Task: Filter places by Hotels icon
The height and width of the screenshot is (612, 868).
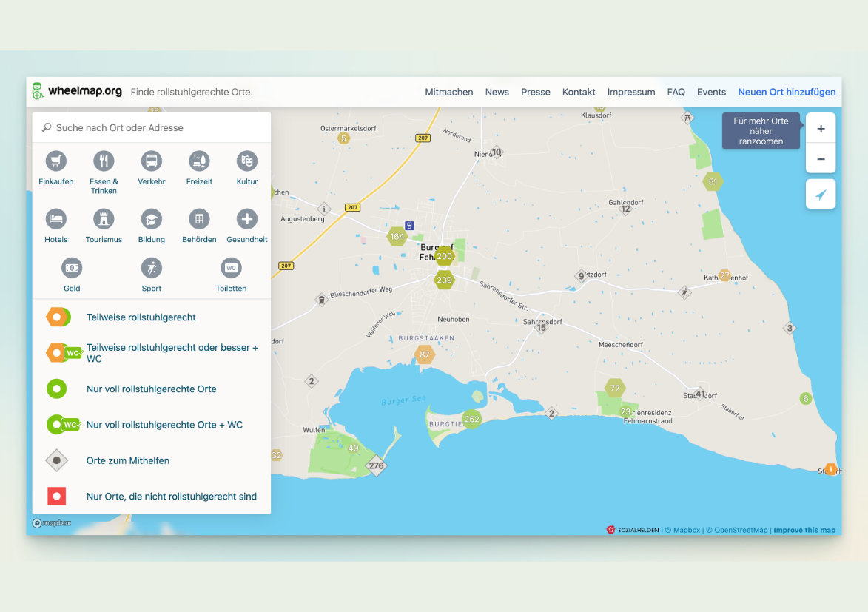Action: [56, 219]
